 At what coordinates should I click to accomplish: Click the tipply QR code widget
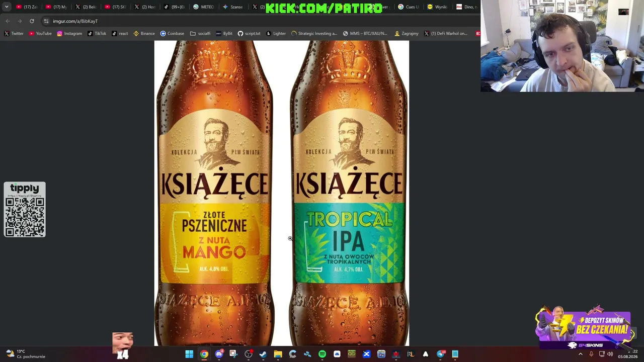coord(25,210)
